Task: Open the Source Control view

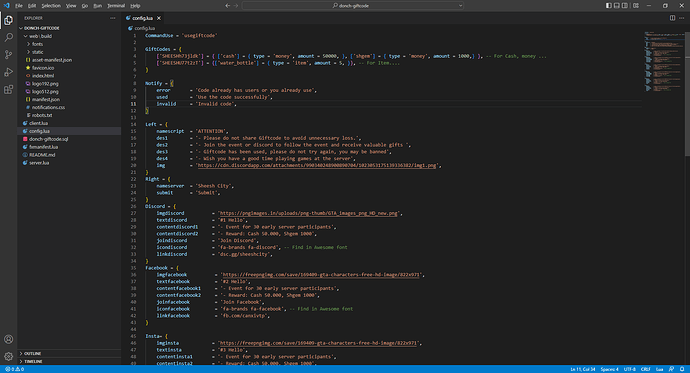Action: (x=8, y=55)
